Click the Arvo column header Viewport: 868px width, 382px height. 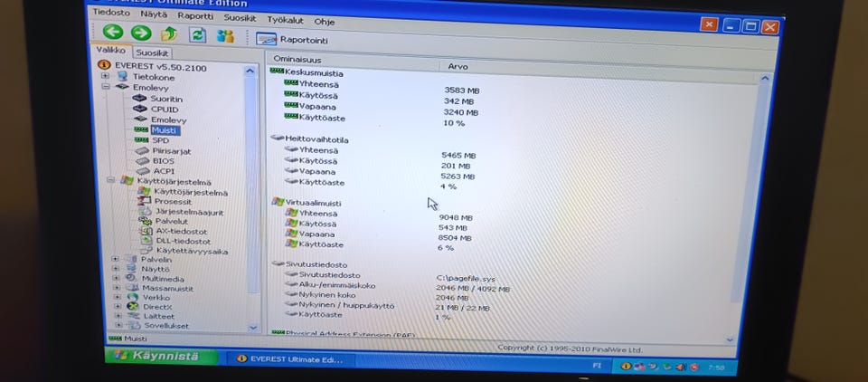click(458, 66)
